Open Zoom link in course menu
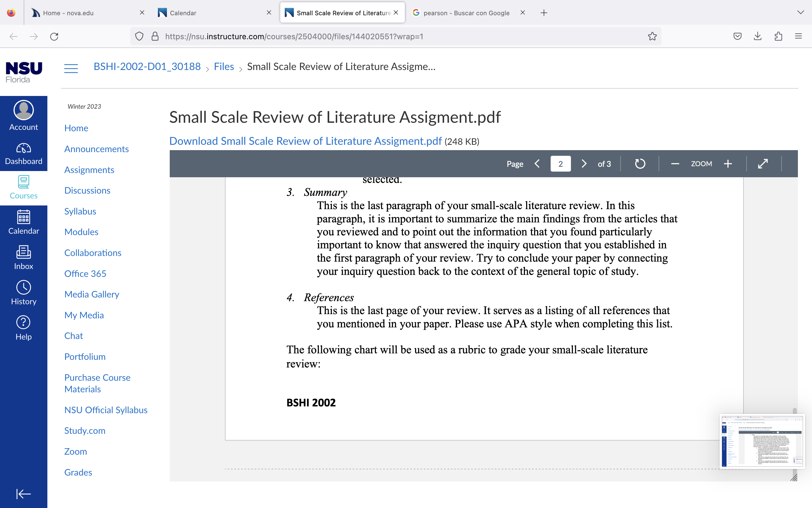This screenshot has width=812, height=508. tap(76, 451)
